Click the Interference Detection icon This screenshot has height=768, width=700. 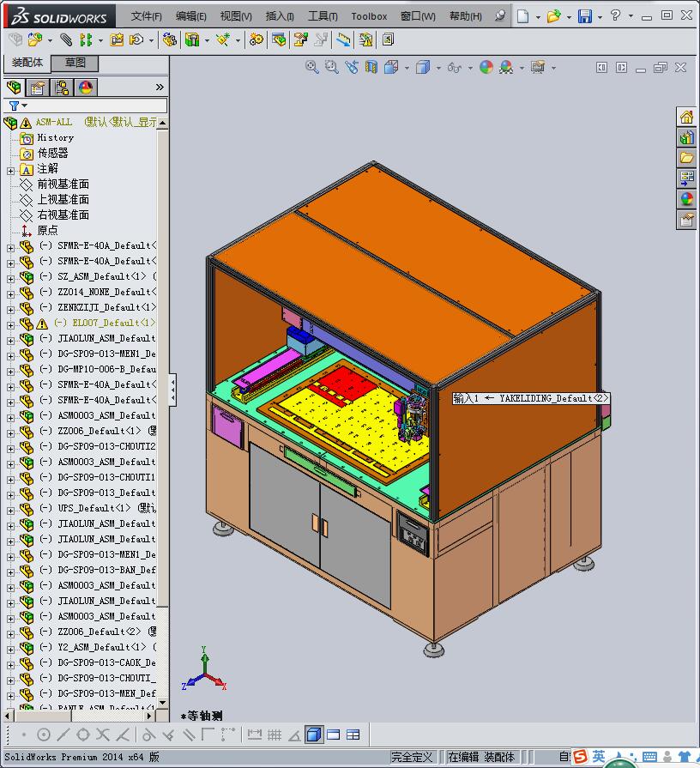(x=343, y=39)
